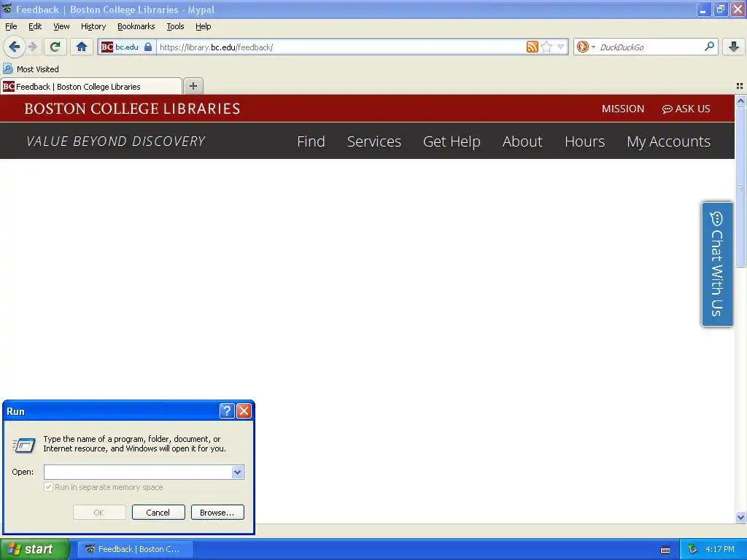Open the Tools menu
The height and width of the screenshot is (560, 747).
tap(175, 26)
